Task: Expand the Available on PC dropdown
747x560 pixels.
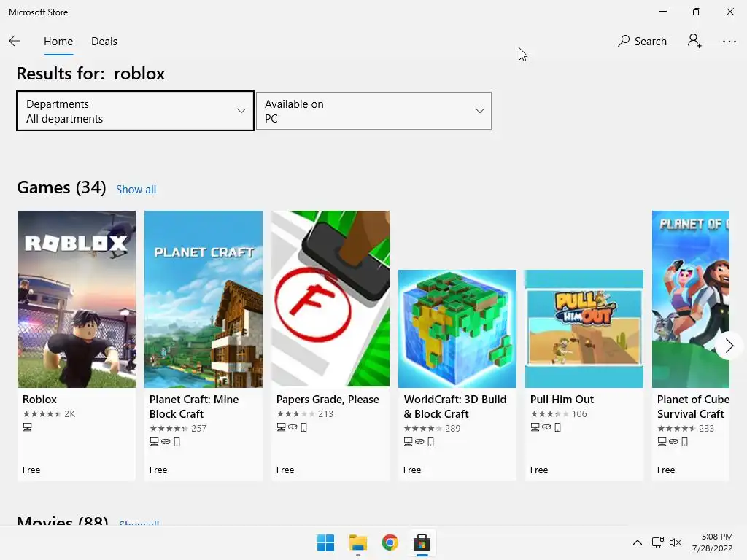Action: pyautogui.click(x=373, y=111)
